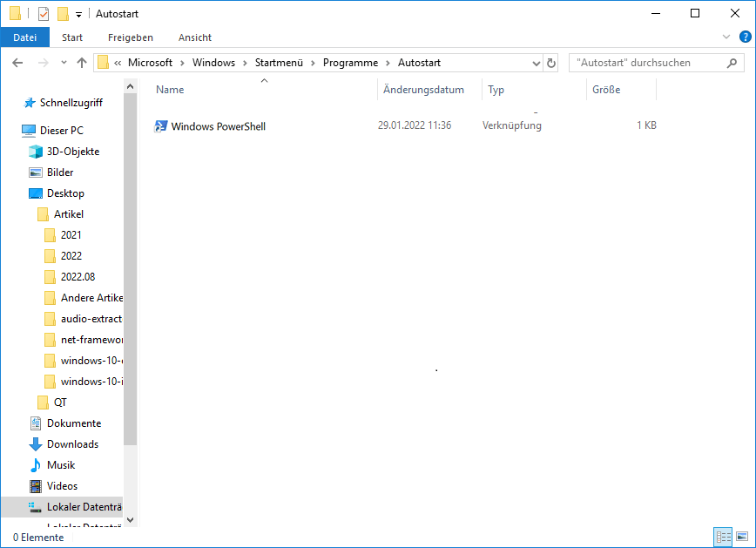Switch to Details view layout
Image resolution: width=756 pixels, height=548 pixels.
pyautogui.click(x=723, y=537)
